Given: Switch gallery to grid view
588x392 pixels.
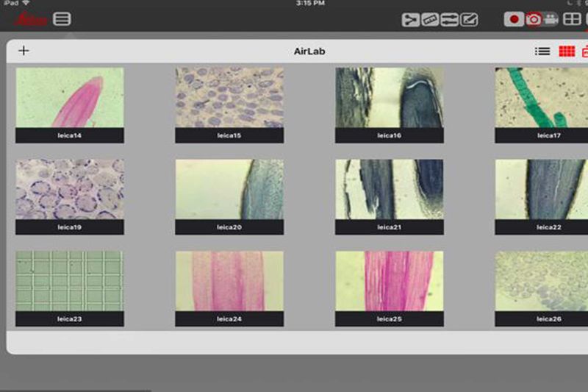Looking at the screenshot, I should (x=566, y=51).
